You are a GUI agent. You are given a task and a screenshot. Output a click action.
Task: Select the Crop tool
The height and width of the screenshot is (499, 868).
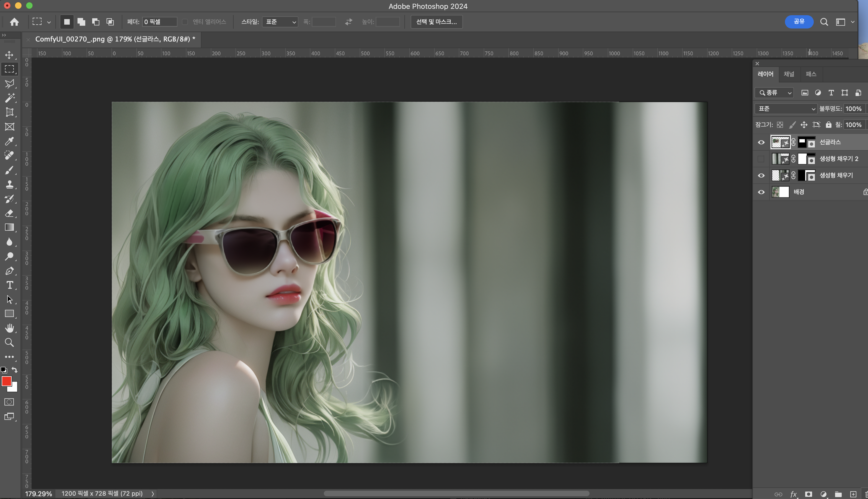click(x=9, y=112)
